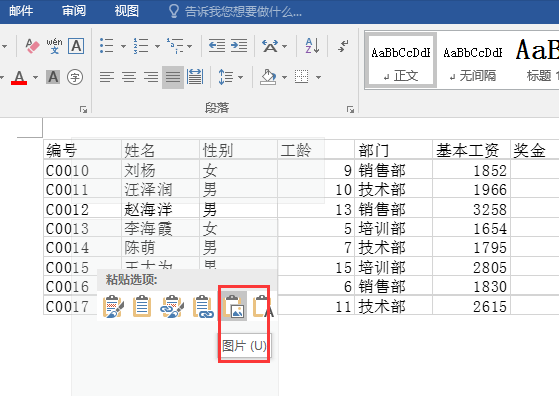Click the Clear All Formatting eraser icon
This screenshot has width=559, height=396.
[x=32, y=46]
